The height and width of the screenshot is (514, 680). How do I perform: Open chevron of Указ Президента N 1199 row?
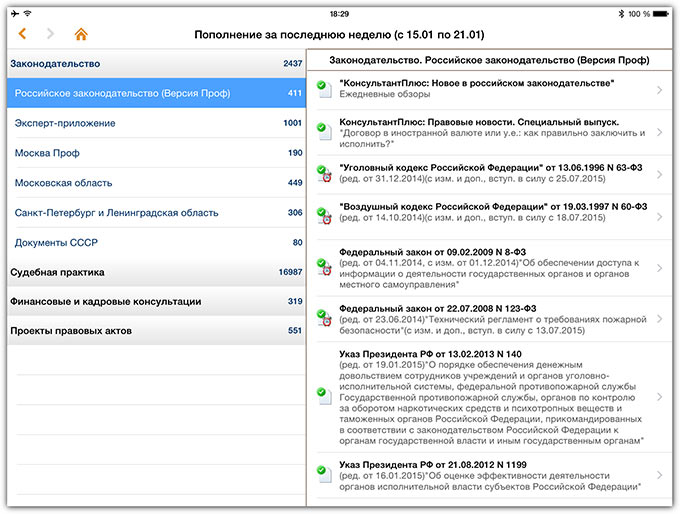(660, 475)
